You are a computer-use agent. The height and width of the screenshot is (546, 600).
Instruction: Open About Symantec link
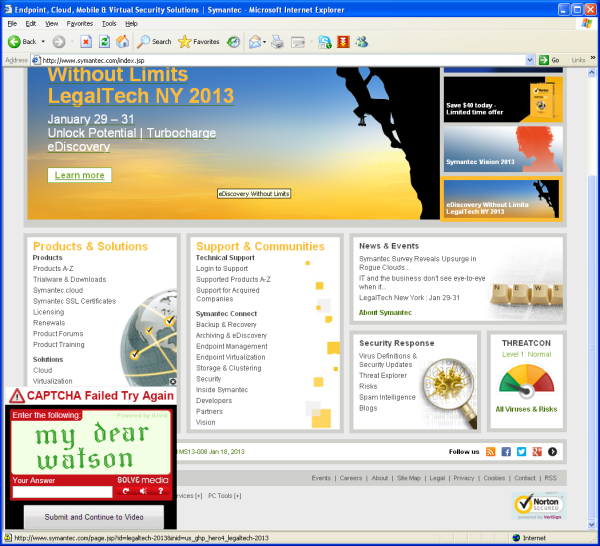pyautogui.click(x=385, y=313)
